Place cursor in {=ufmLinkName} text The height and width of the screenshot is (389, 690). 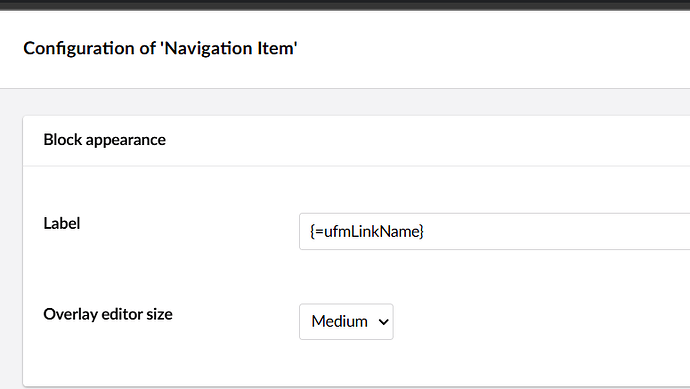point(367,231)
